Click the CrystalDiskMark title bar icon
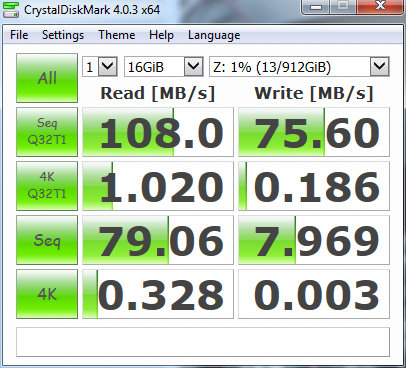The image size is (406, 368). 11,10
